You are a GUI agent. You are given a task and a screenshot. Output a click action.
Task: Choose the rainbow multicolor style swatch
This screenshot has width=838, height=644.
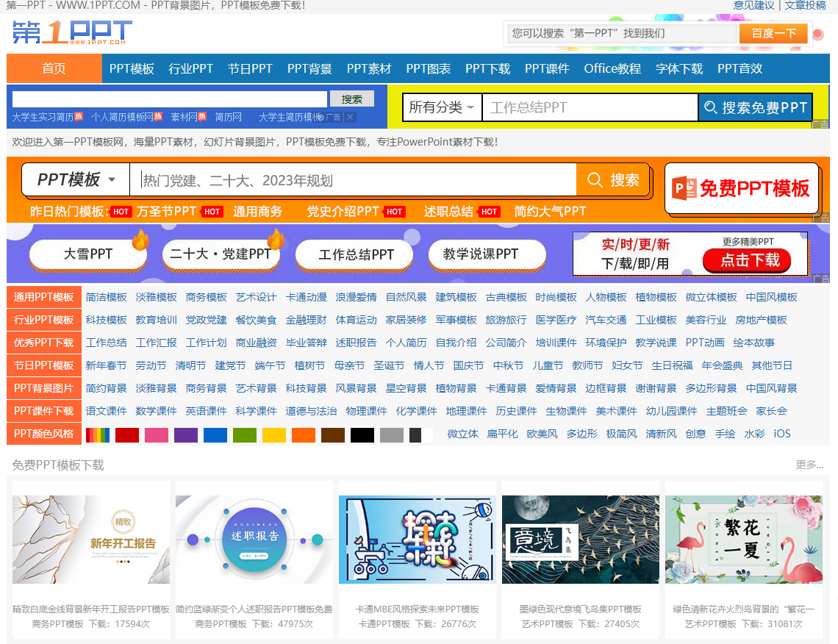(98, 434)
